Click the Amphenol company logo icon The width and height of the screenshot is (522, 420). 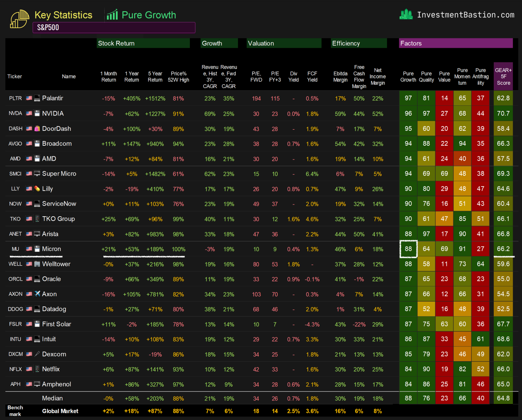click(37, 384)
